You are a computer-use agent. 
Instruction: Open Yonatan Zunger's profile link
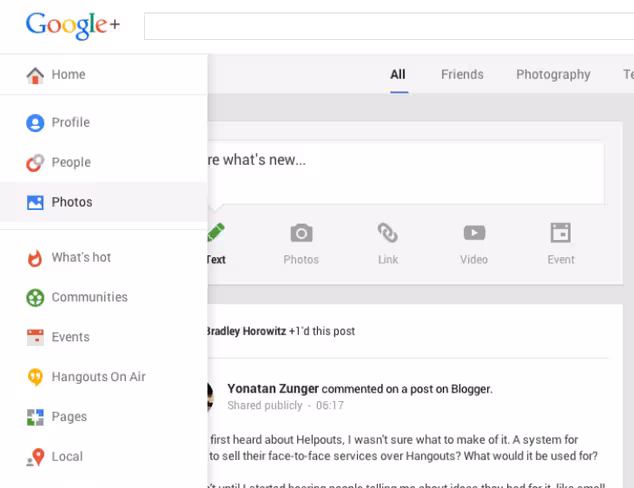[273, 389]
